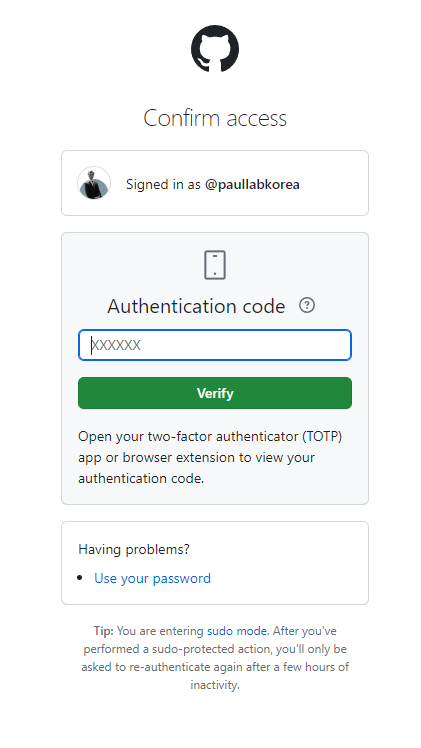The height and width of the screenshot is (748, 421).
Task: Open the Use your password link
Action: coord(152,578)
